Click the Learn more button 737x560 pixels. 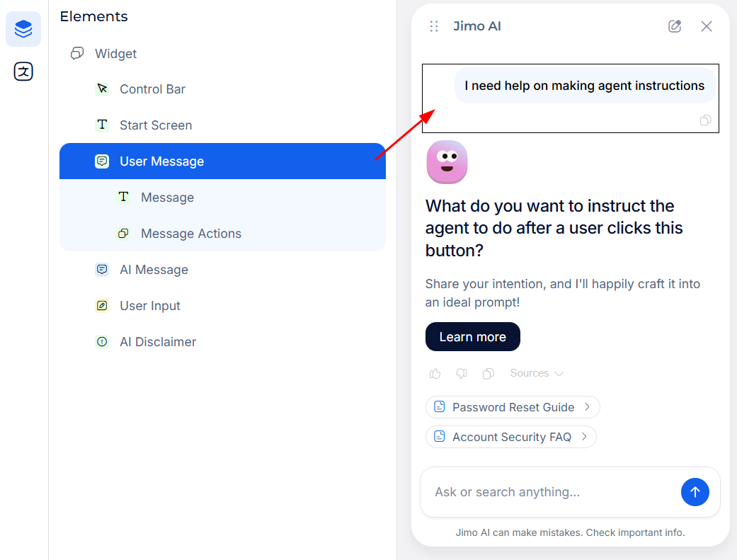click(472, 337)
